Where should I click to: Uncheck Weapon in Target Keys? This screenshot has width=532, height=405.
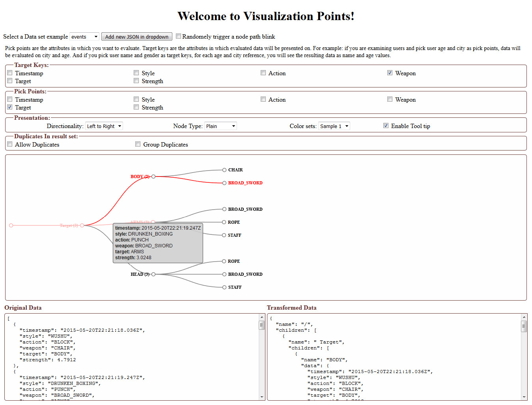pos(390,73)
